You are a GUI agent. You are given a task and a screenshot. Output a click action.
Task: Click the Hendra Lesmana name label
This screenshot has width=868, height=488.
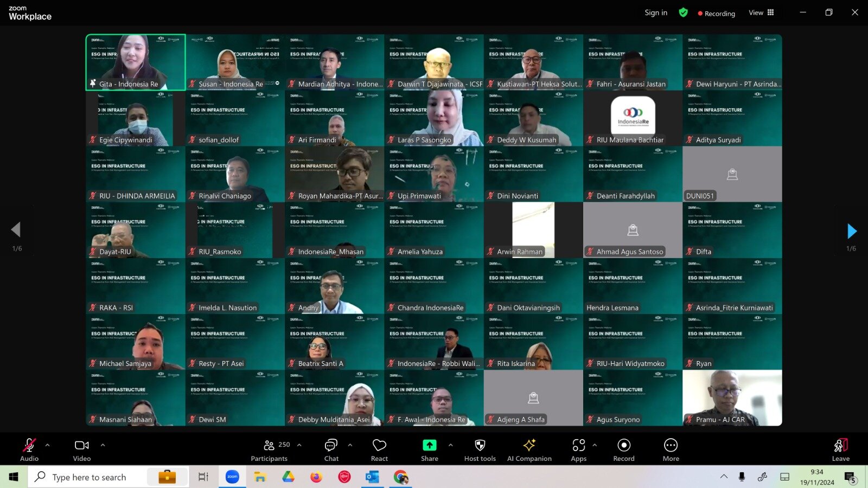point(612,307)
